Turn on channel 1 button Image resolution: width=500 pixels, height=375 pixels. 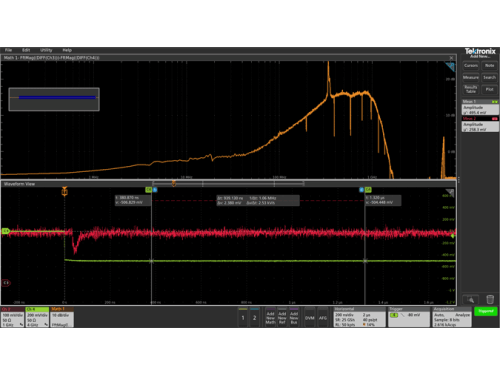click(x=243, y=317)
